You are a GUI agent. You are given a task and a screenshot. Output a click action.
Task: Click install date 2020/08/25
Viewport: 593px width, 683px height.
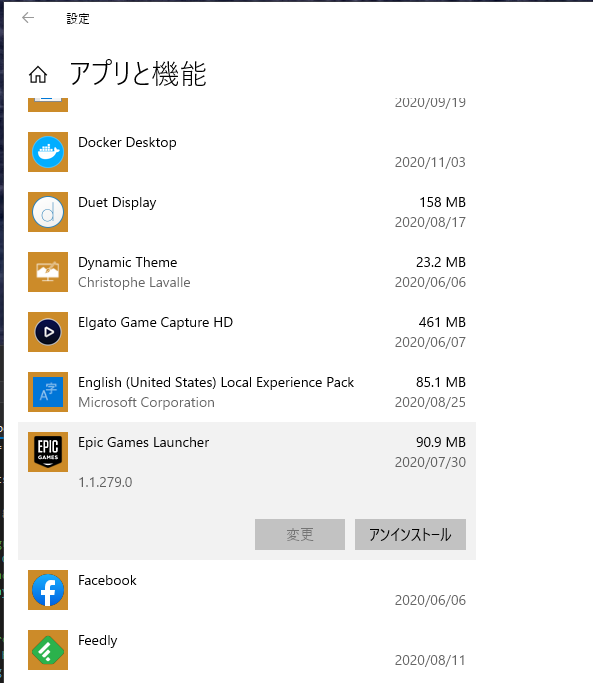point(430,402)
